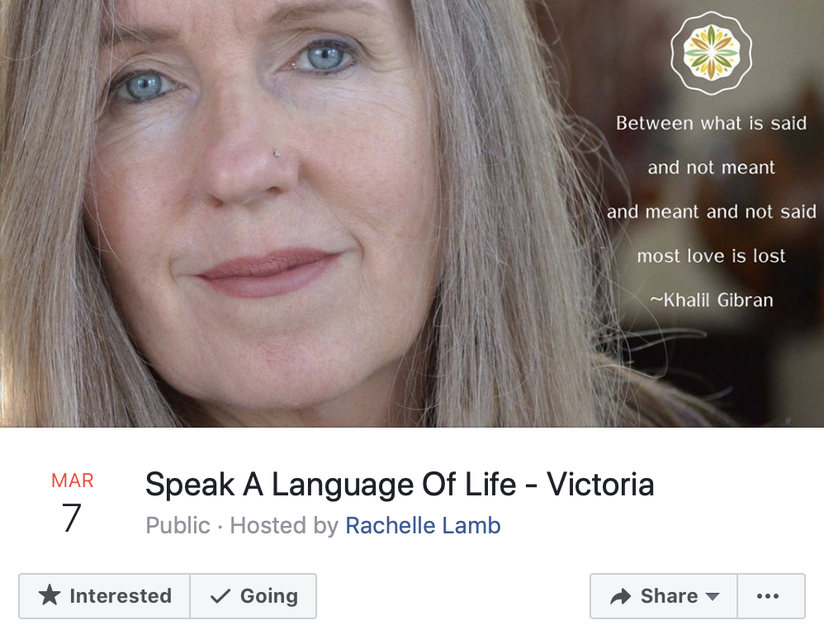Viewport: 824px width, 644px height.
Task: Click the Share arrow icon
Action: (x=620, y=596)
